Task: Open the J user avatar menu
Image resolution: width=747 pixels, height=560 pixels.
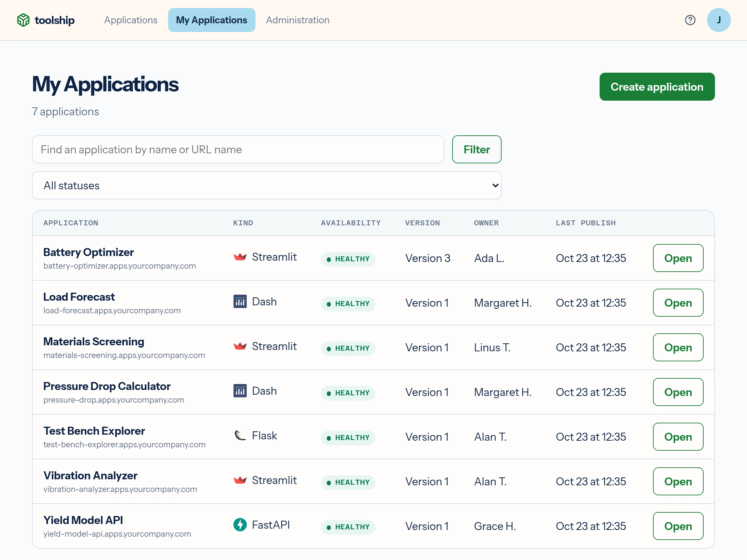Action: (x=719, y=20)
